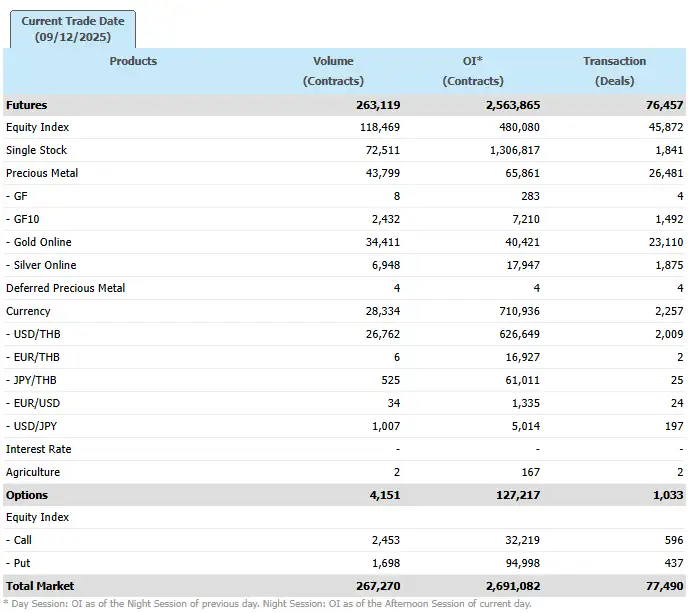Click the Total Market volume value 267,270
Screen dimensions: 688x613
tap(378, 586)
